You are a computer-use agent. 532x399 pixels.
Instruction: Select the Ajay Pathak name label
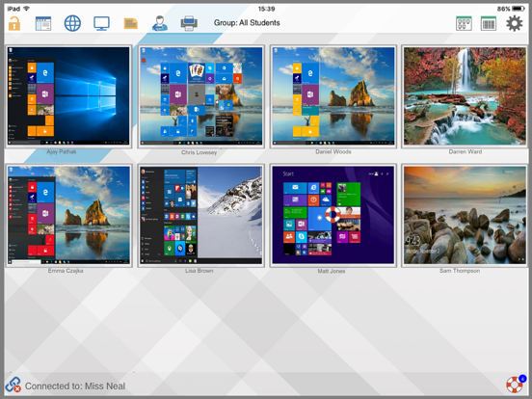click(62, 151)
